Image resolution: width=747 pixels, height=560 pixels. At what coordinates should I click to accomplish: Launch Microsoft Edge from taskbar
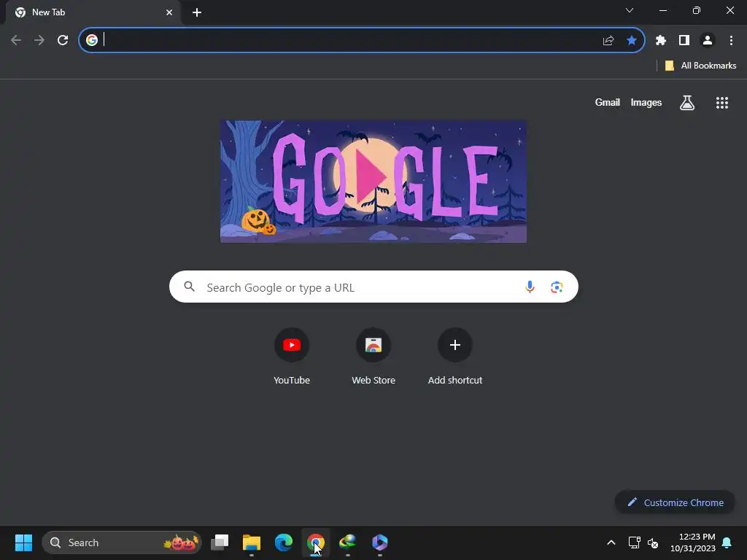click(x=284, y=542)
